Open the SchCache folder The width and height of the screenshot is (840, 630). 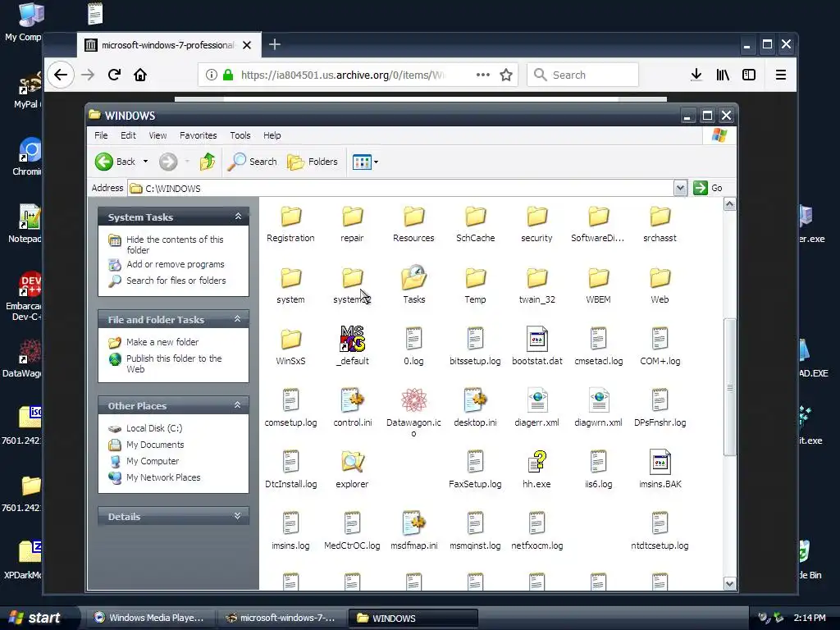pos(475,225)
